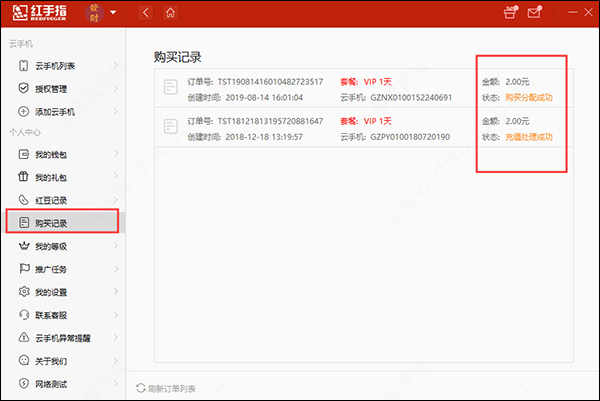This screenshot has height=401, width=600.
Task: Expand the dropdown arrow beside the avatar
Action: click(113, 12)
